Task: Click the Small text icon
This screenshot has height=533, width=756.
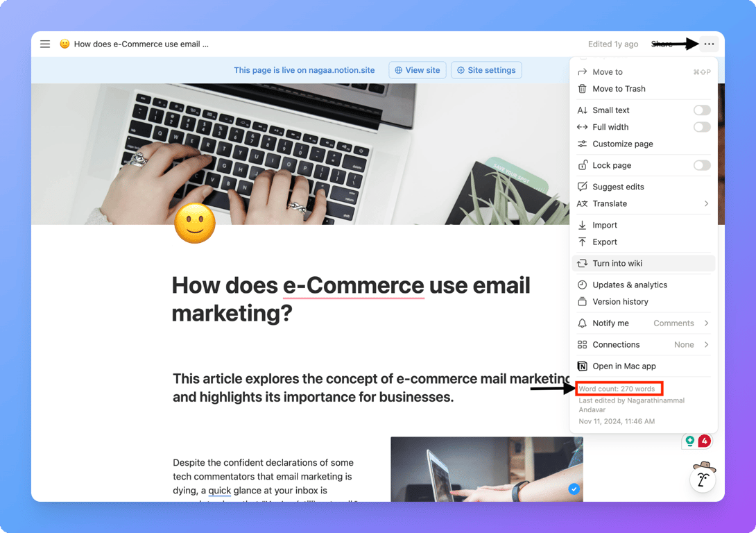Action: [x=583, y=110]
